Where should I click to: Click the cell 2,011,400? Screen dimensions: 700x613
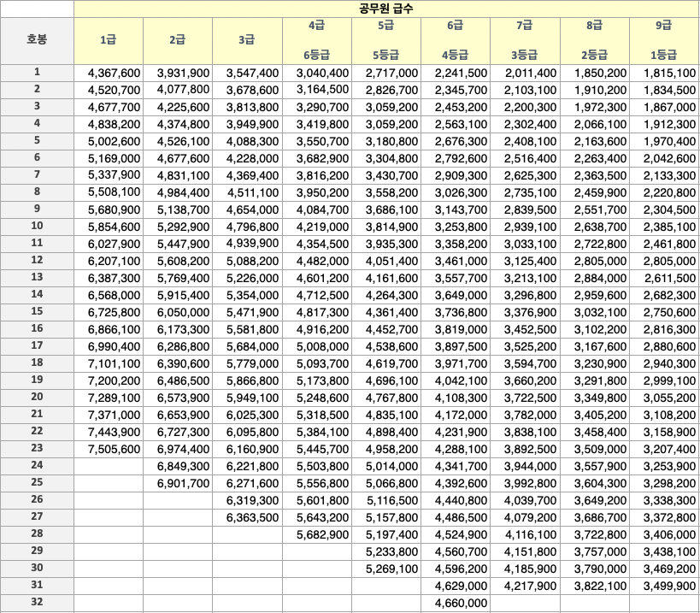click(x=525, y=74)
